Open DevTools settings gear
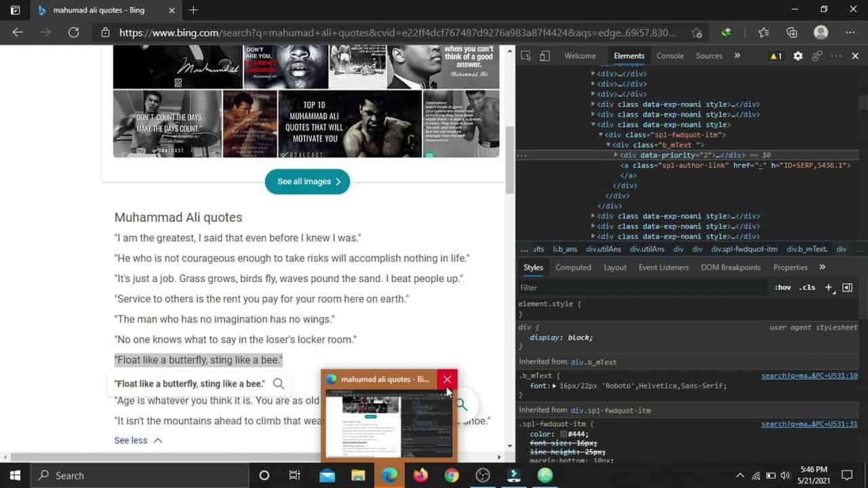Screen dimensions: 868x488 click(x=798, y=56)
